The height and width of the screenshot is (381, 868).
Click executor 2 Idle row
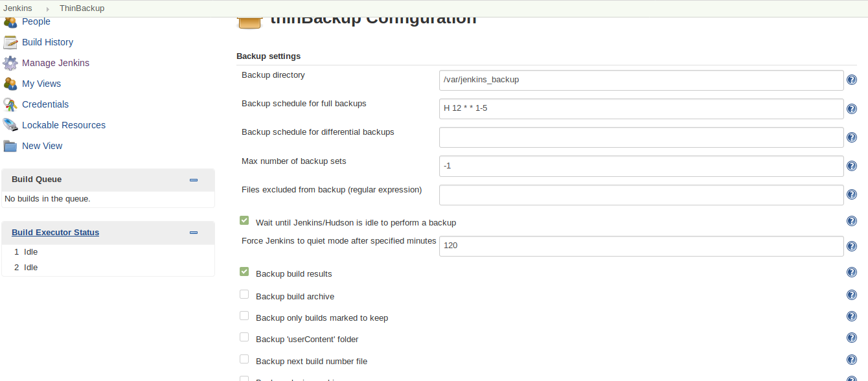(108, 268)
